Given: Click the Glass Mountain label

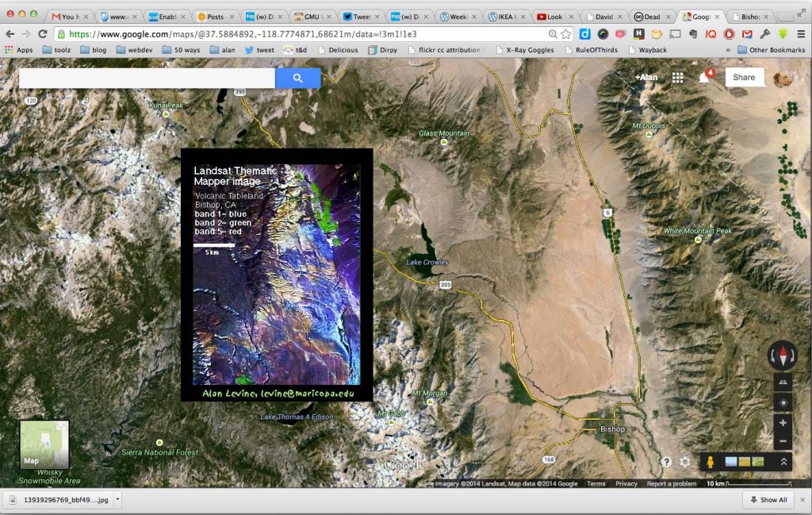Looking at the screenshot, I should pos(444,133).
